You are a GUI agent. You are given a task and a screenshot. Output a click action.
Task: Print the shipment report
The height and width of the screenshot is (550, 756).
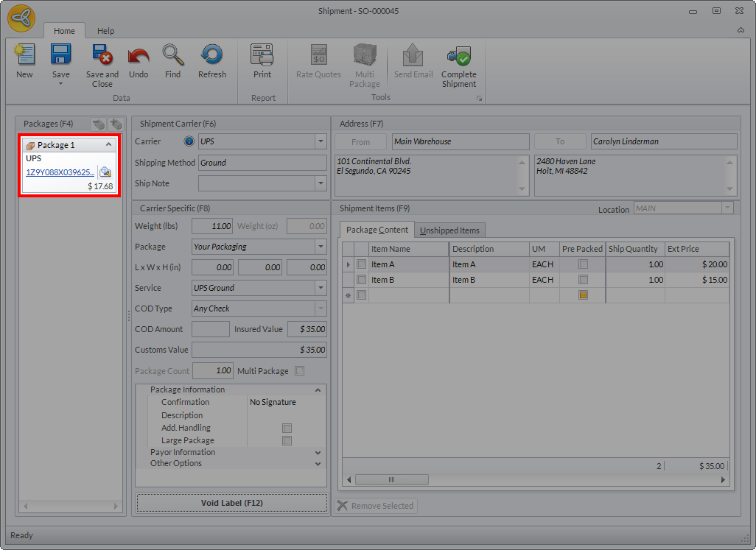point(262,57)
